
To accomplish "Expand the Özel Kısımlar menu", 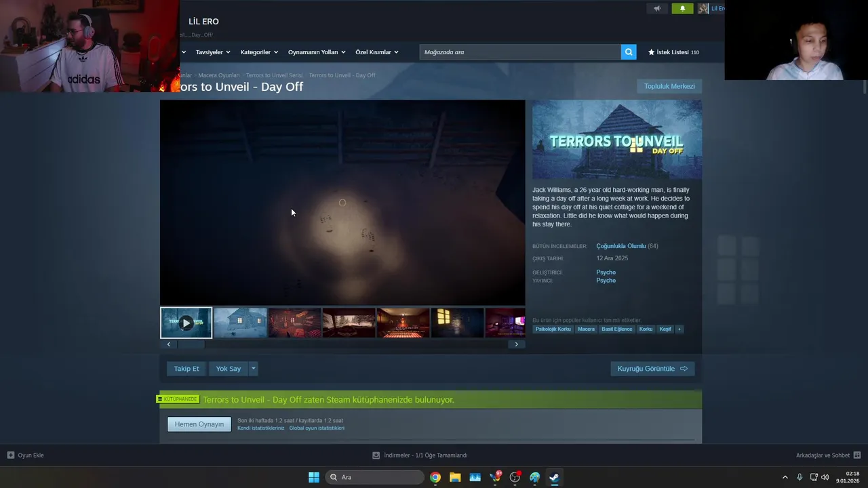I will coord(377,52).
